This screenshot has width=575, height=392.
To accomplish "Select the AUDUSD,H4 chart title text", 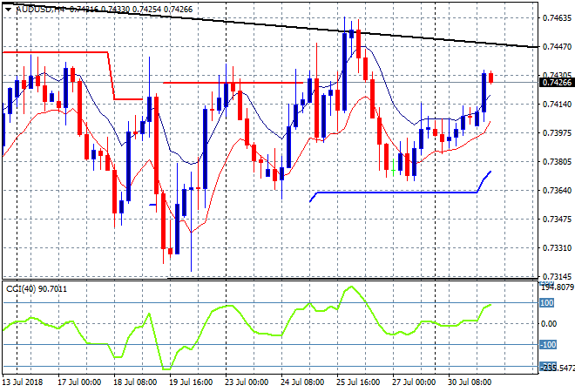I will 40,10.
